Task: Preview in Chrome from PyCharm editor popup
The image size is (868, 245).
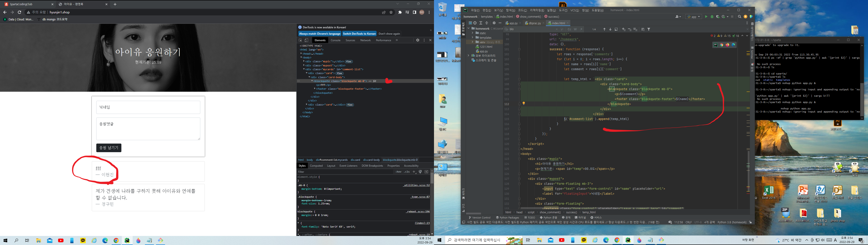Action: pos(722,45)
